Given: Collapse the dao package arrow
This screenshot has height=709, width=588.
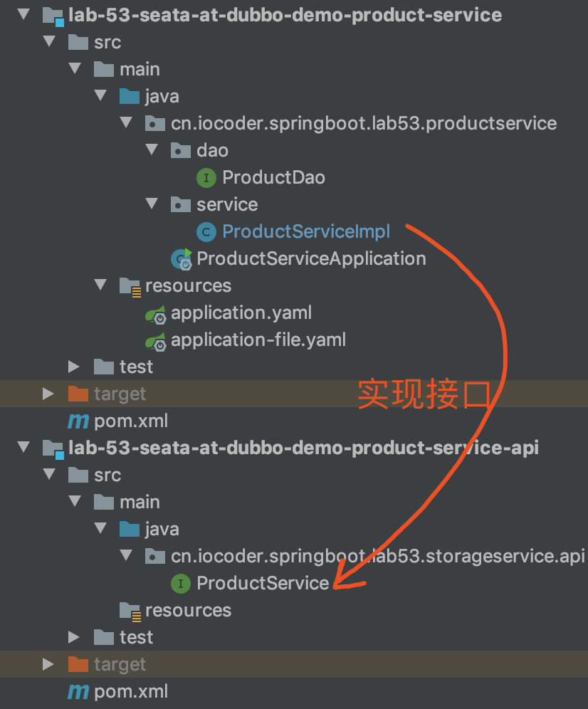Looking at the screenshot, I should click(152, 150).
